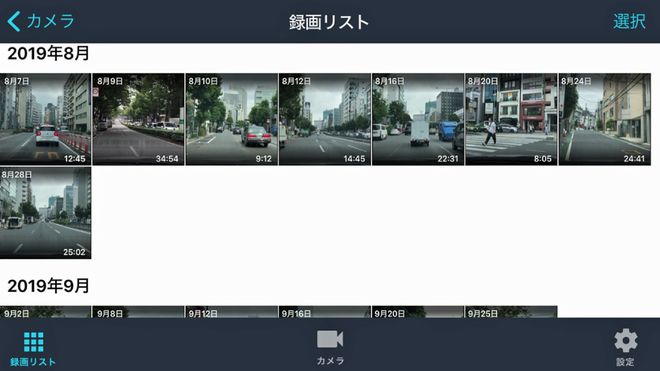
Task: Open the 8月28日 recording thumbnail
Action: click(x=45, y=213)
